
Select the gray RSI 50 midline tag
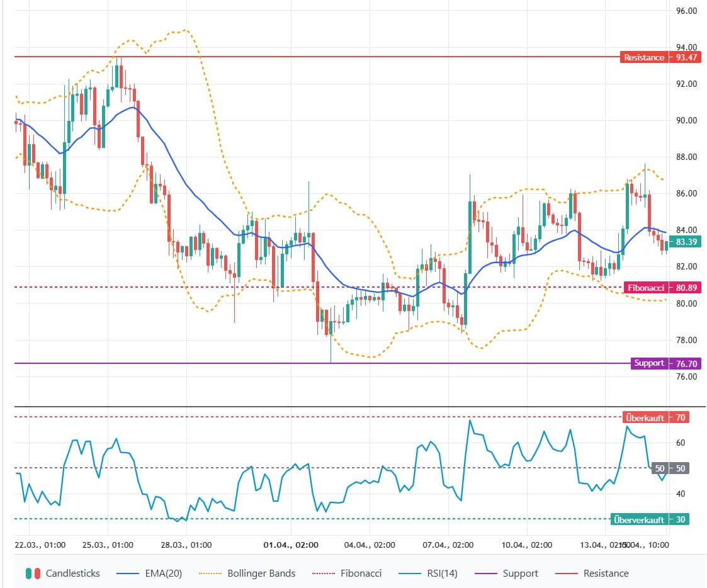coord(670,468)
